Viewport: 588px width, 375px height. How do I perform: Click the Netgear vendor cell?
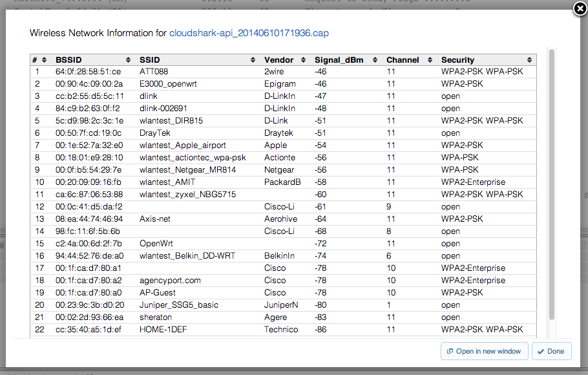tap(279, 169)
